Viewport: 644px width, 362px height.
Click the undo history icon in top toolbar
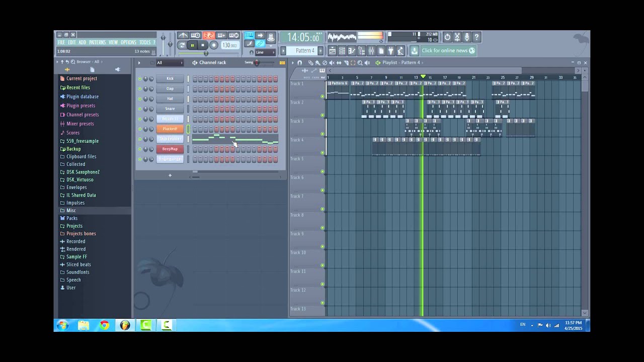tap(447, 37)
